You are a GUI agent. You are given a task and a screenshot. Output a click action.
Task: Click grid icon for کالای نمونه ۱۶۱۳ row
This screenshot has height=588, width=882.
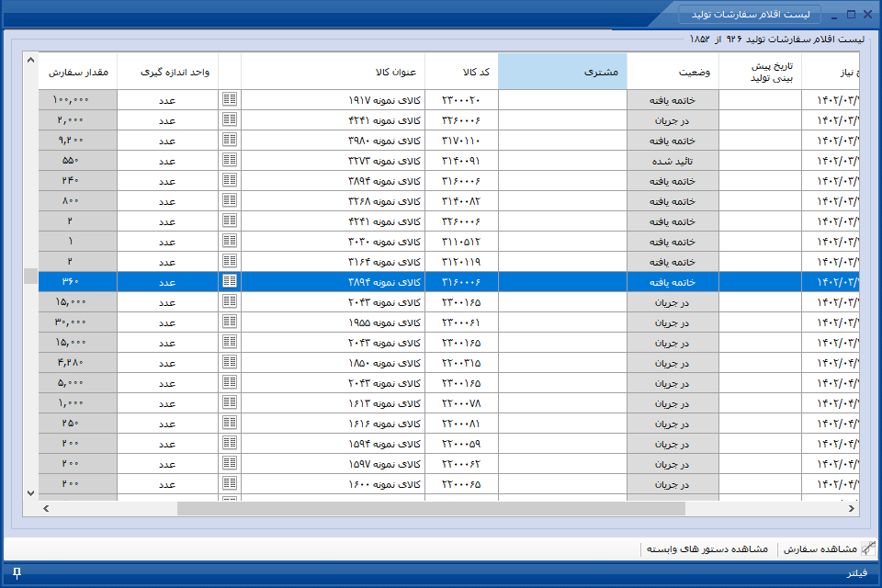230,403
